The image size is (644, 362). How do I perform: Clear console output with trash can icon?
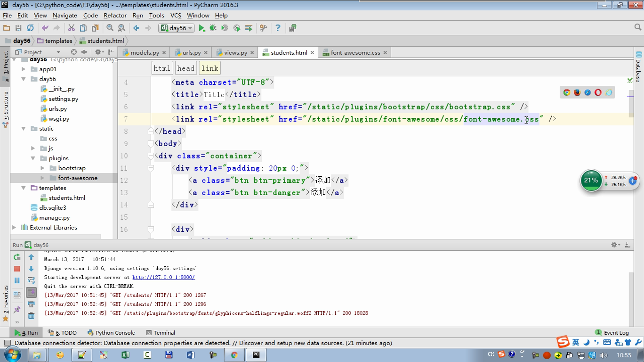point(31,315)
